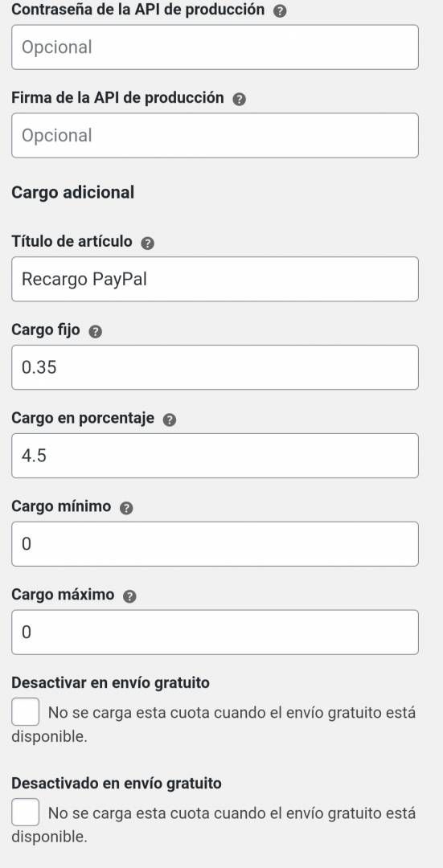443x868 pixels.
Task: Click description text under Desactivado en envío gratuito
Action: coord(214,825)
